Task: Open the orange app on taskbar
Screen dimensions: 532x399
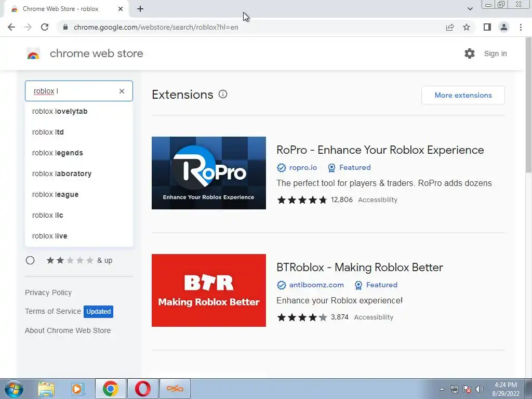Action: click(175, 389)
